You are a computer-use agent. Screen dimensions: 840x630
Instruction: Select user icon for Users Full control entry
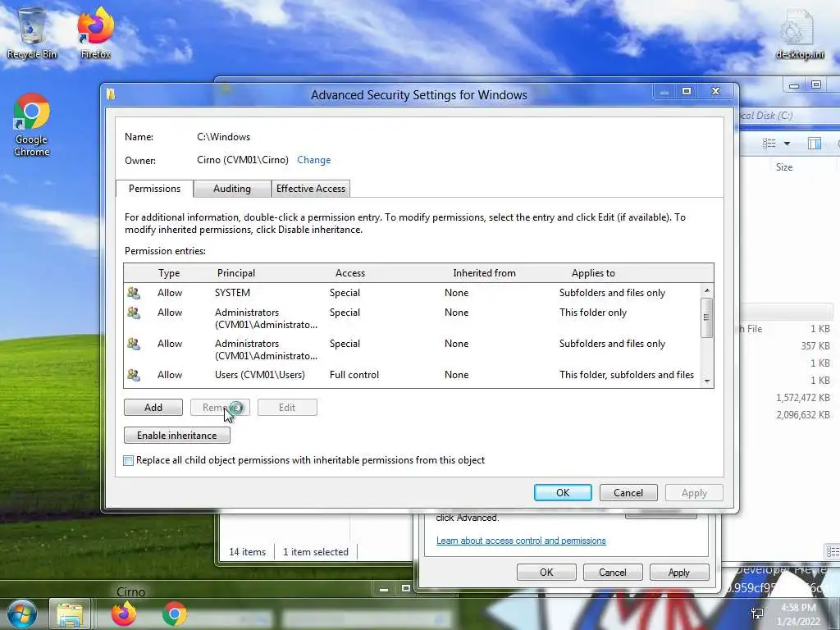pos(134,375)
